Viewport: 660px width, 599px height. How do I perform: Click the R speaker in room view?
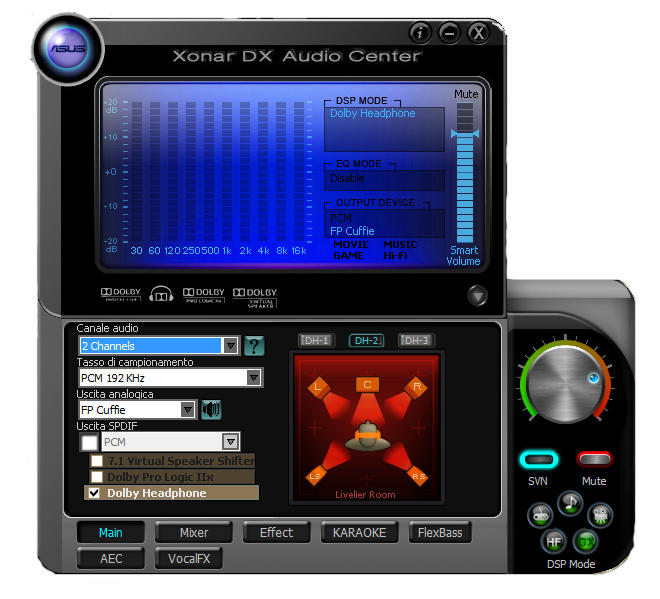tap(416, 386)
